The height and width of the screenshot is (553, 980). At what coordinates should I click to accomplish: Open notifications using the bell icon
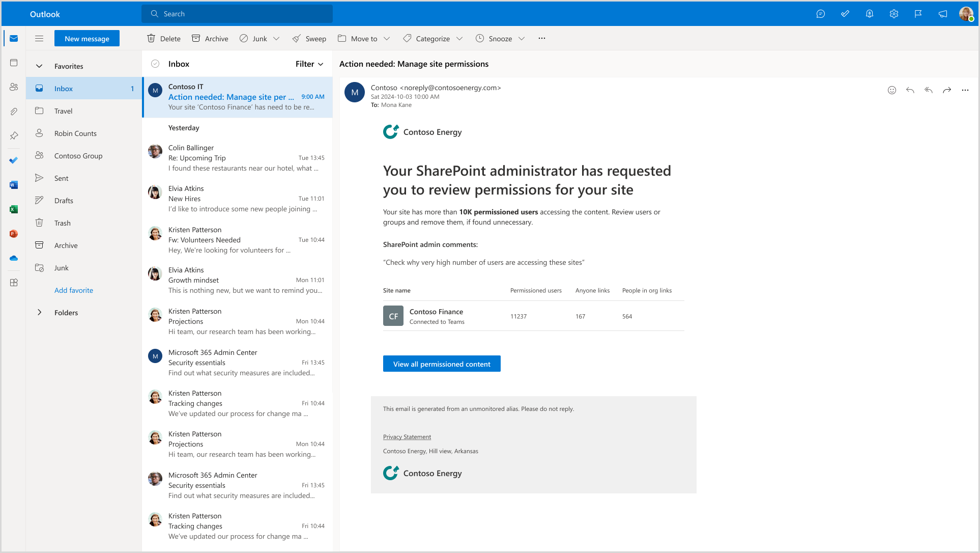869,14
